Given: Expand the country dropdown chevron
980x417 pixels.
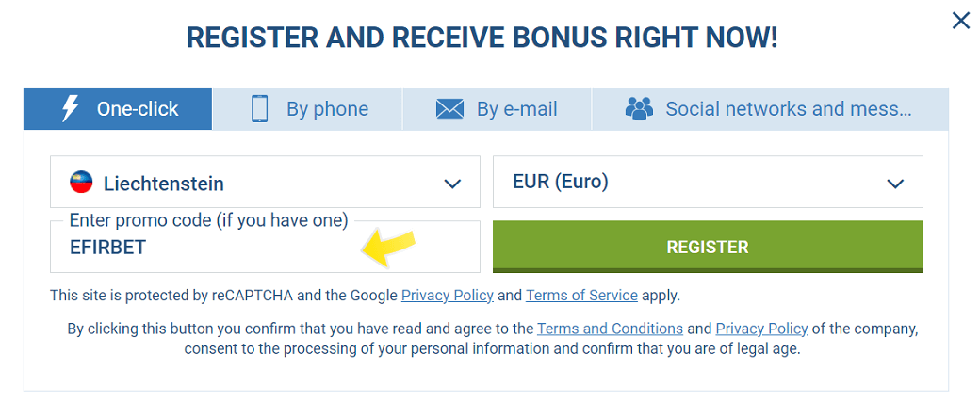Looking at the screenshot, I should tap(452, 184).
